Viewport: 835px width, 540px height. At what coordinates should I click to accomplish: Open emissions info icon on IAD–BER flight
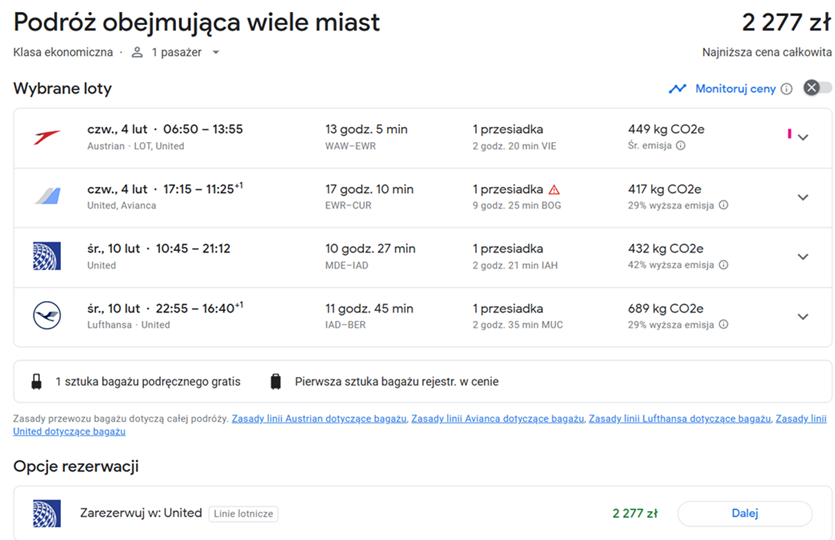click(723, 324)
